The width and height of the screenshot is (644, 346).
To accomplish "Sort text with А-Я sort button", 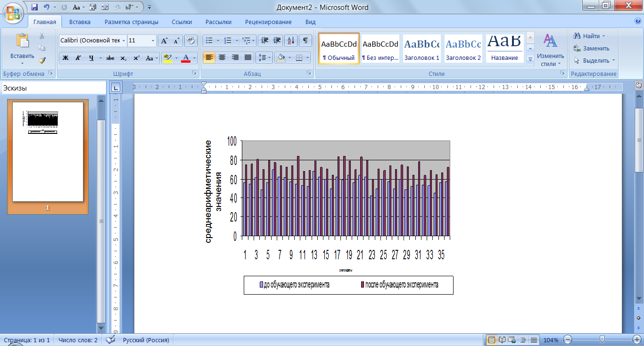I will click(291, 41).
